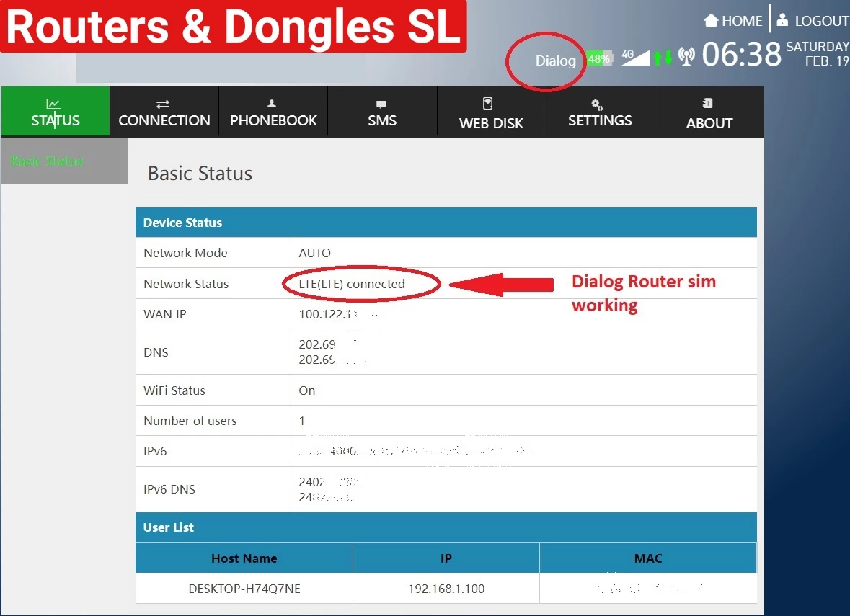Click the Network Mode label
850x616 pixels.
pos(185,253)
